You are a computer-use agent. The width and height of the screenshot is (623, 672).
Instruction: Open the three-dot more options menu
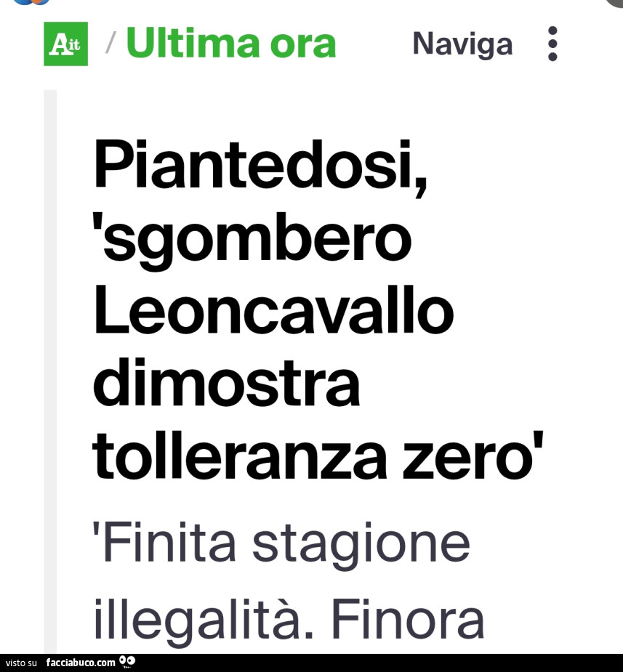552,44
